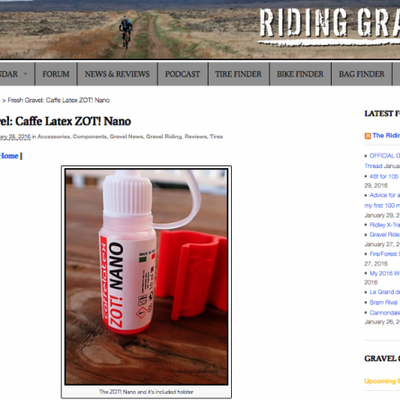Viewport: 400px width, 400px height.
Task: Open the Sram Rival forum thread
Action: point(384,302)
